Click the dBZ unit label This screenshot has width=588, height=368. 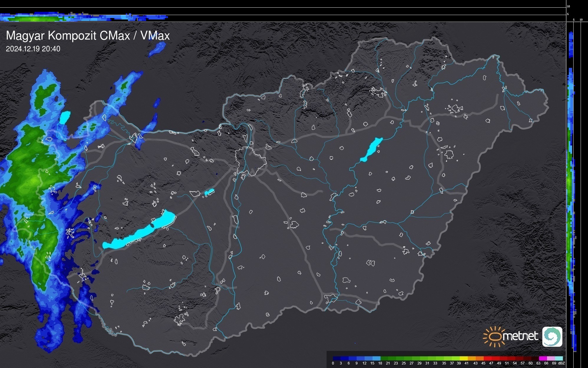[561, 363]
